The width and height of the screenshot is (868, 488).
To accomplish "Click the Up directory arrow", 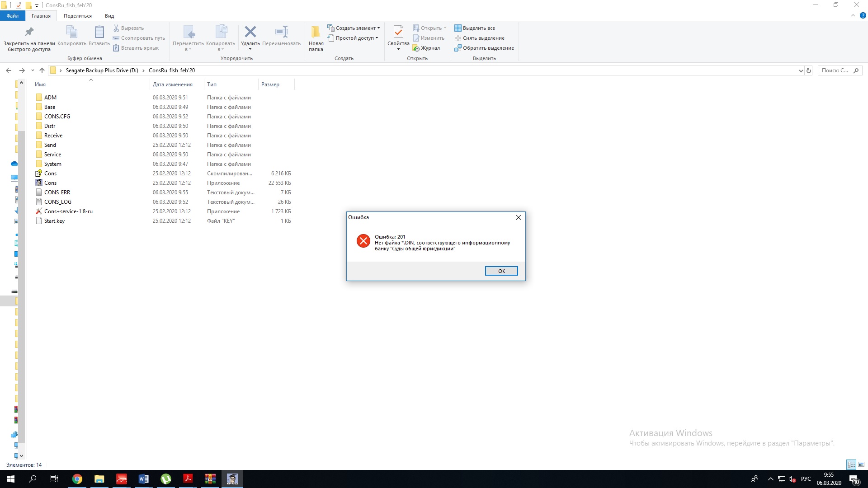I will [42, 70].
